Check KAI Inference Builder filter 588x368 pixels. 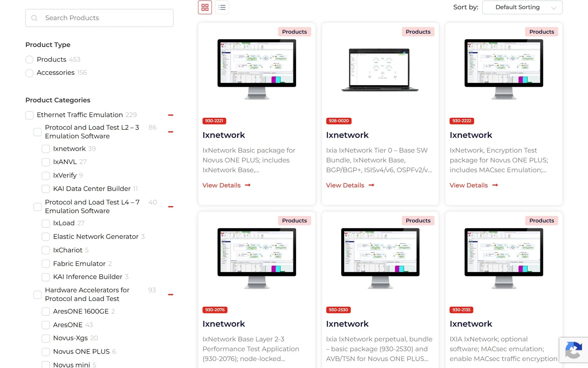[46, 277]
